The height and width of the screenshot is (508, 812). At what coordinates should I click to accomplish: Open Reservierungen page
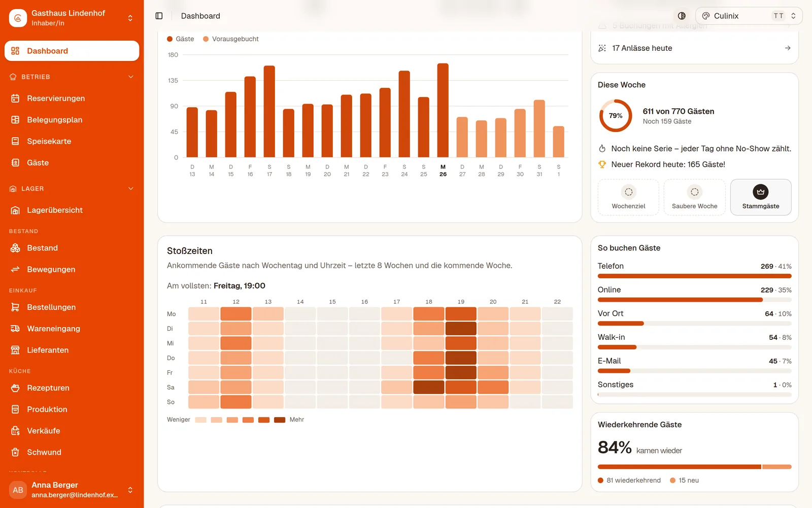(x=72, y=99)
